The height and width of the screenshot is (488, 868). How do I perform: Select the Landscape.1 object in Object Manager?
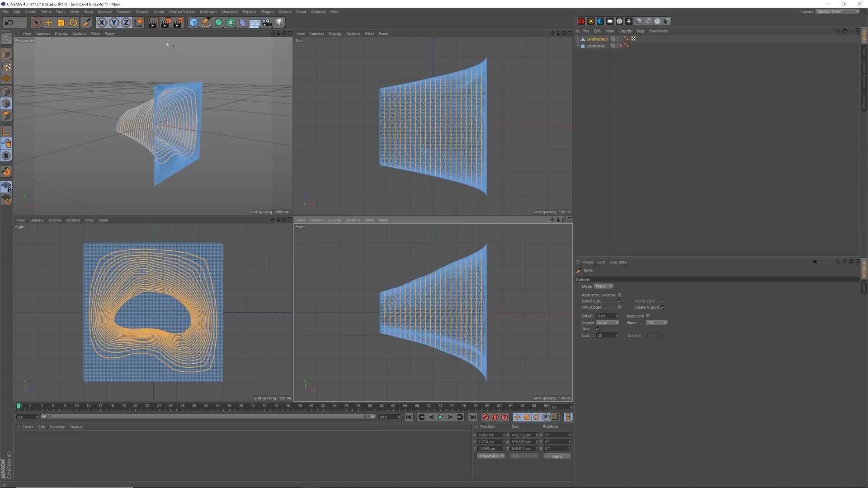coord(597,39)
